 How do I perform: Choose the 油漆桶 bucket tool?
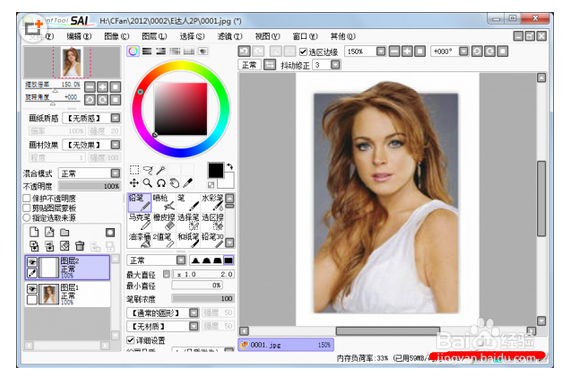pos(139,240)
